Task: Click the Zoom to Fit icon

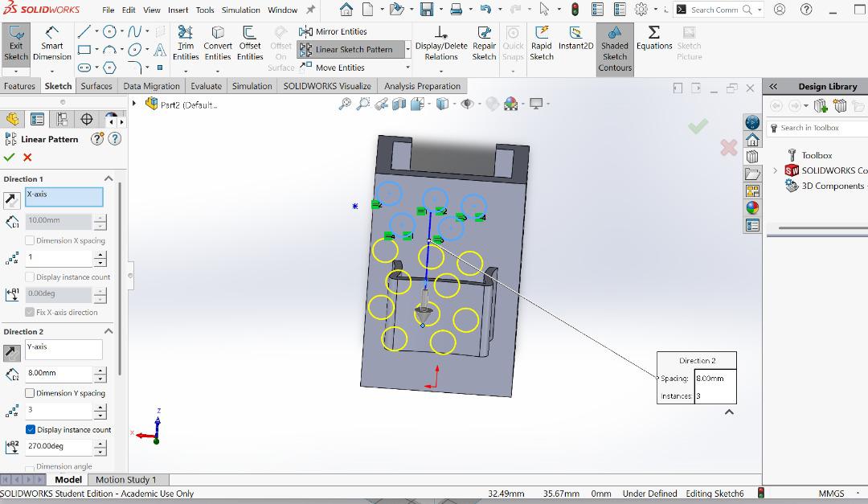Action: 344,104
